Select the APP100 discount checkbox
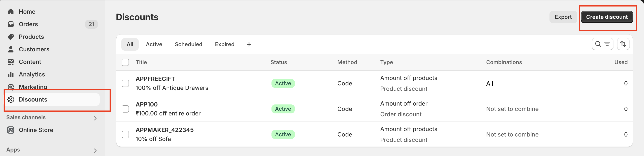The height and width of the screenshot is (156, 644). point(125,109)
